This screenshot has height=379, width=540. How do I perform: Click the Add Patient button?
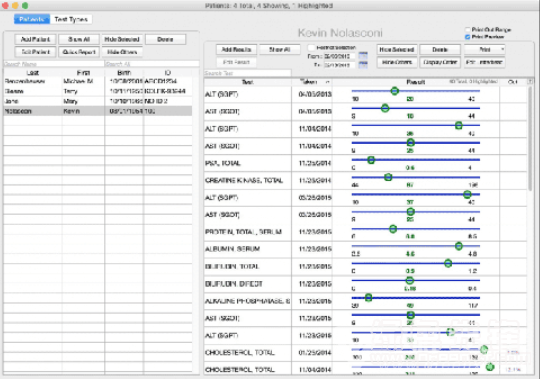pyautogui.click(x=35, y=39)
